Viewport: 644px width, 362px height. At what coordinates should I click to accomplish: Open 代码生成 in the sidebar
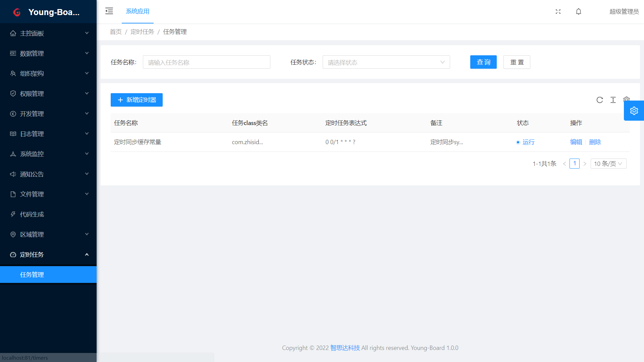tap(32, 215)
